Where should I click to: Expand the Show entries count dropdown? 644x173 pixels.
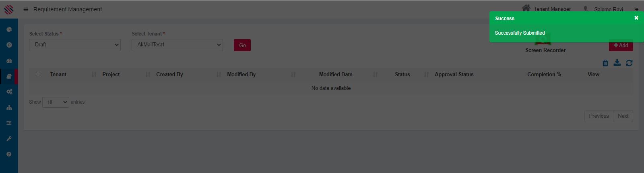point(56,102)
